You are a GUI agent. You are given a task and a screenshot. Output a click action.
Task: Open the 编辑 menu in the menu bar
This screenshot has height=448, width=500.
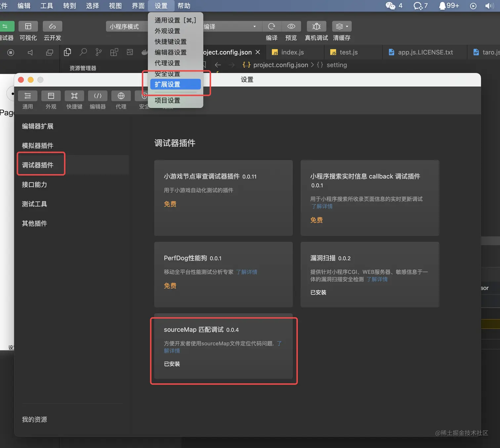[x=24, y=6]
